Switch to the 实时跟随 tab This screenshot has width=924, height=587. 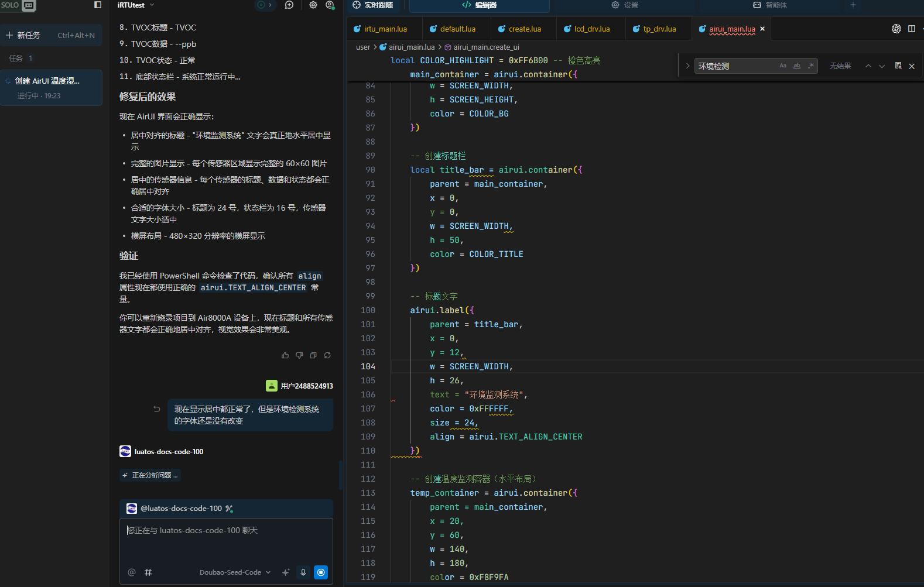(373, 5)
